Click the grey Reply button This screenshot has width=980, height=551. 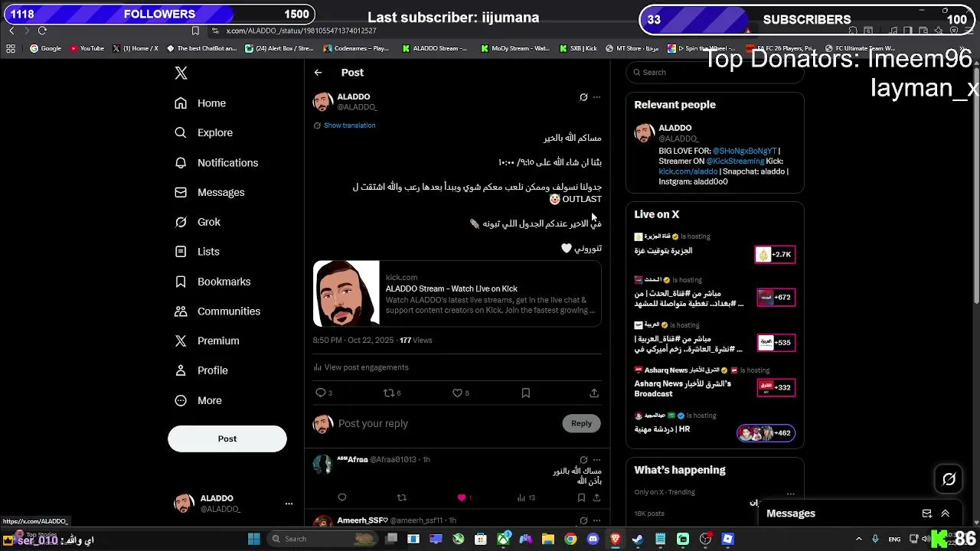581,423
